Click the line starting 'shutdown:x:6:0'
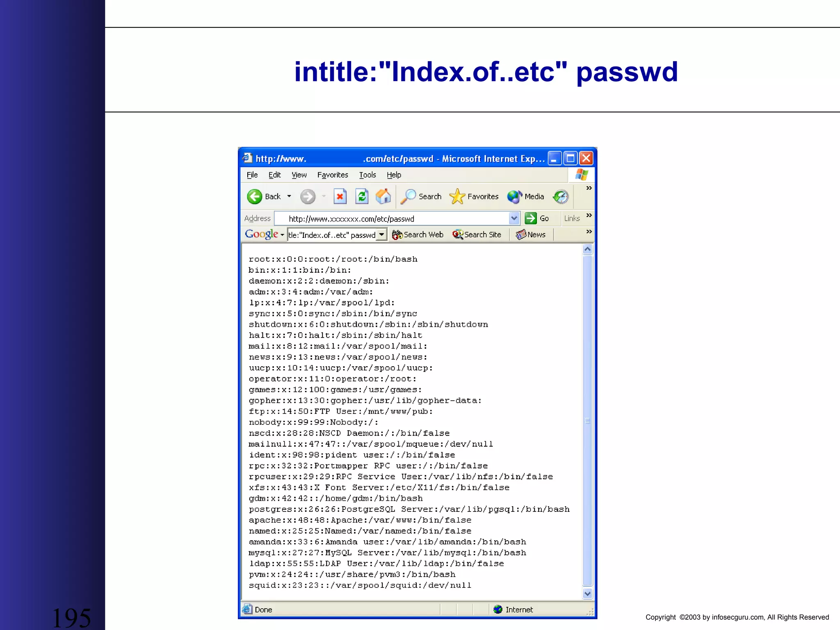Screen dimensions: 840x630 [x=368, y=324]
